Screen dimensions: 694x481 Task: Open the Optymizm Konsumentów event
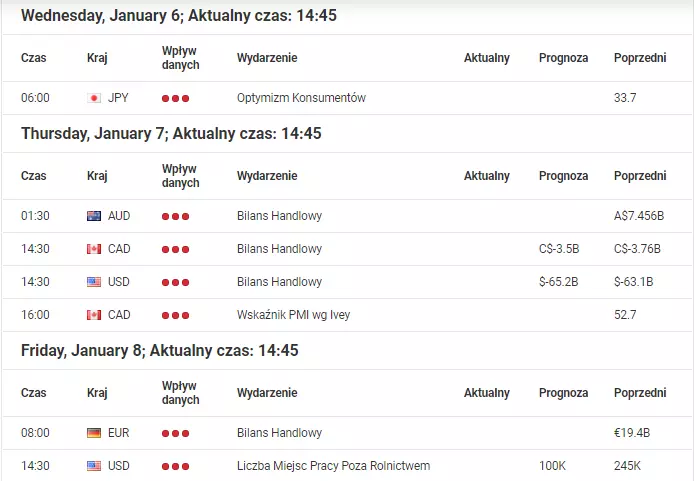pos(301,98)
